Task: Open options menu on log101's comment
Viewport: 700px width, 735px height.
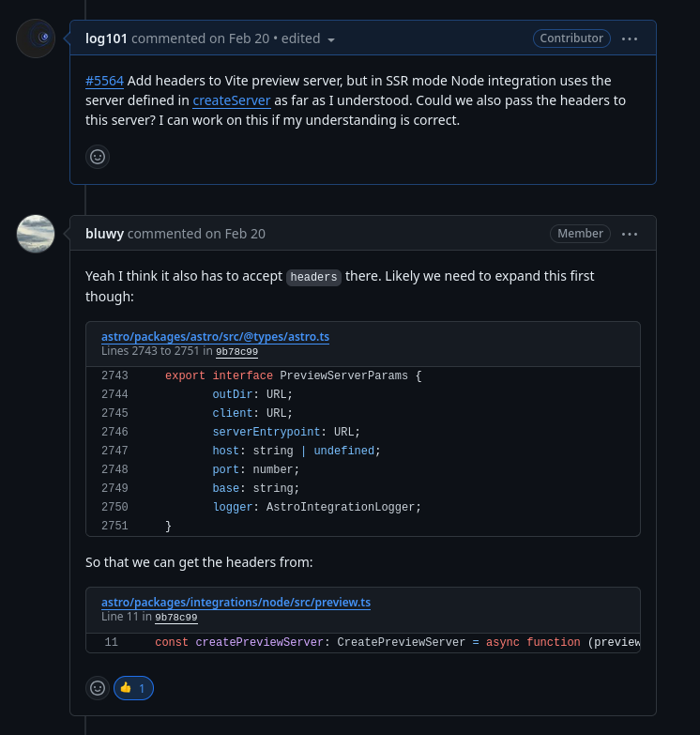Action: click(630, 38)
